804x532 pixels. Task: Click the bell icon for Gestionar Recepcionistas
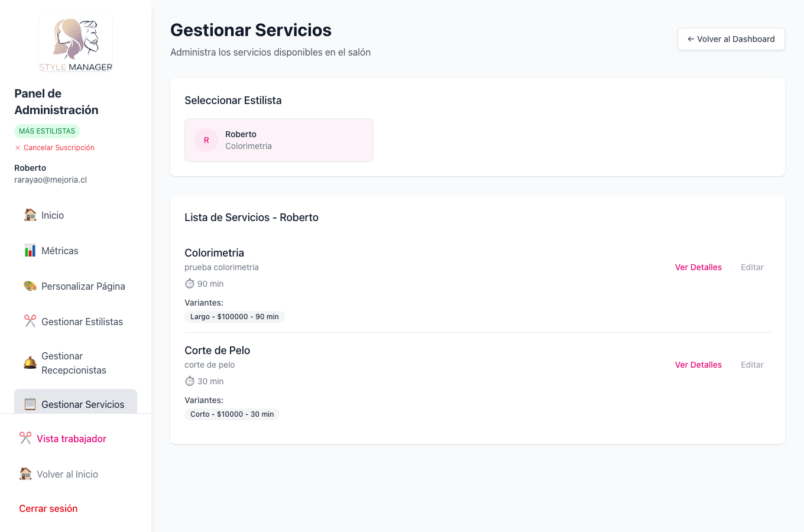point(30,362)
